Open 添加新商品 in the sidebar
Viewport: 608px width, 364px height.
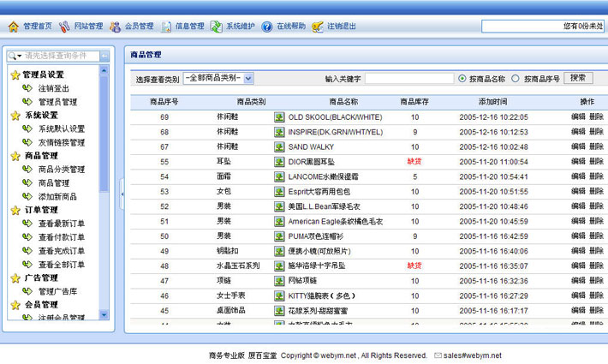pyautogui.click(x=57, y=196)
